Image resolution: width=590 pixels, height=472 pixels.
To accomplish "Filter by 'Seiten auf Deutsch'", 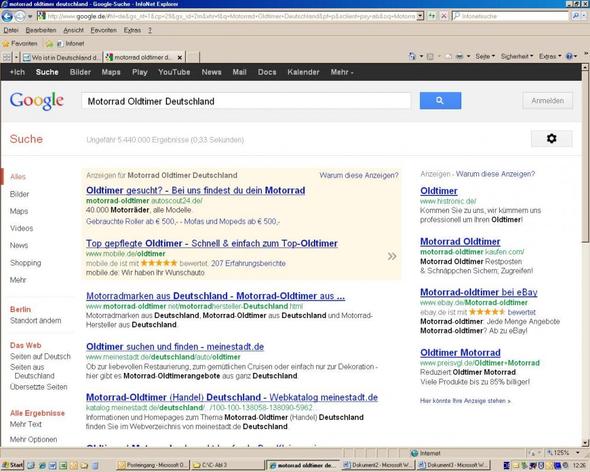I will point(40,356).
